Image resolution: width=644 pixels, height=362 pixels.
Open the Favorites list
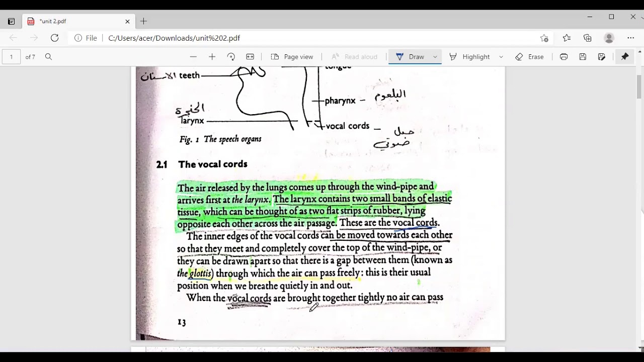(567, 38)
